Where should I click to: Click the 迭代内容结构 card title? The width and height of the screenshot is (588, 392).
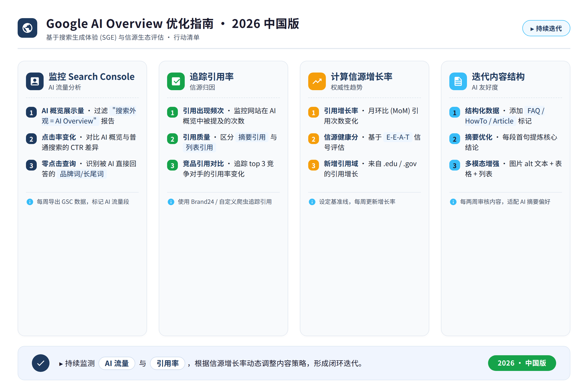point(498,77)
